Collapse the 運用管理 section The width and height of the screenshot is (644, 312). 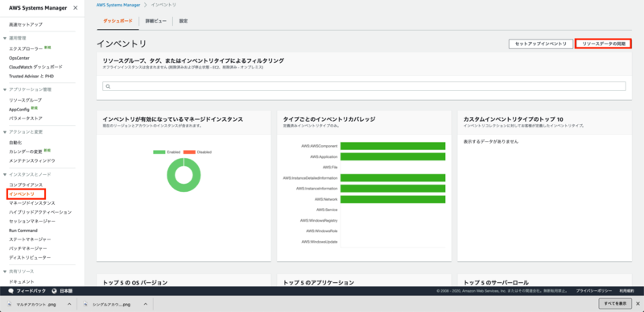5,38
